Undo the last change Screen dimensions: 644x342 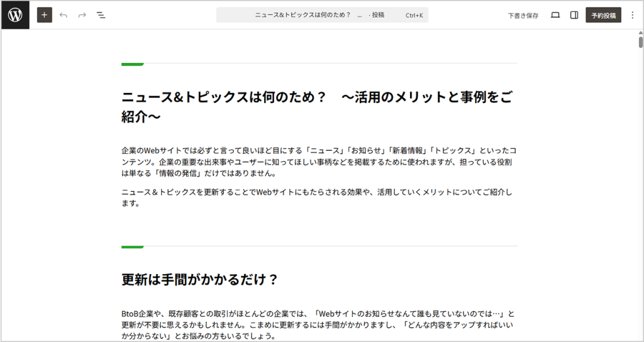pos(64,15)
